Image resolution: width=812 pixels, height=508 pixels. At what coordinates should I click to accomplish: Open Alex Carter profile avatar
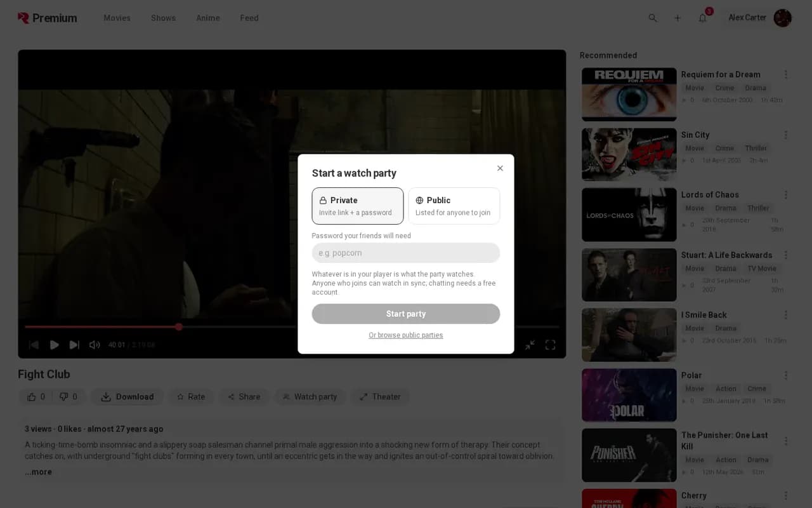[783, 18]
